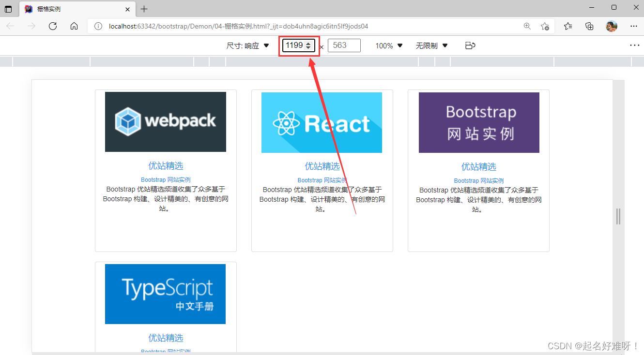
Task: Open the 尺寸: 响应 device dropdown
Action: [x=247, y=45]
